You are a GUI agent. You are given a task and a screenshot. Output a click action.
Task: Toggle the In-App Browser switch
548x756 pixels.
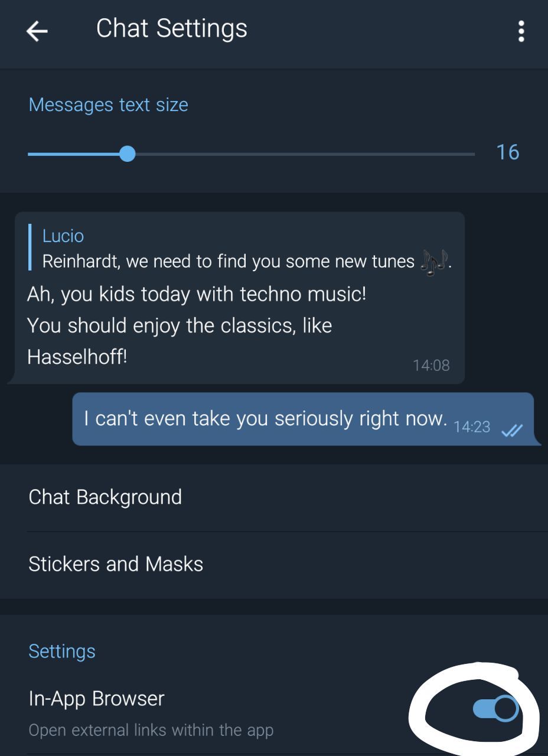tap(496, 709)
